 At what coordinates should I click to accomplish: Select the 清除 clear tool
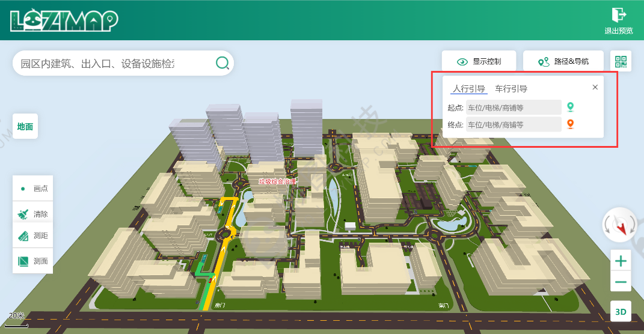pos(33,214)
